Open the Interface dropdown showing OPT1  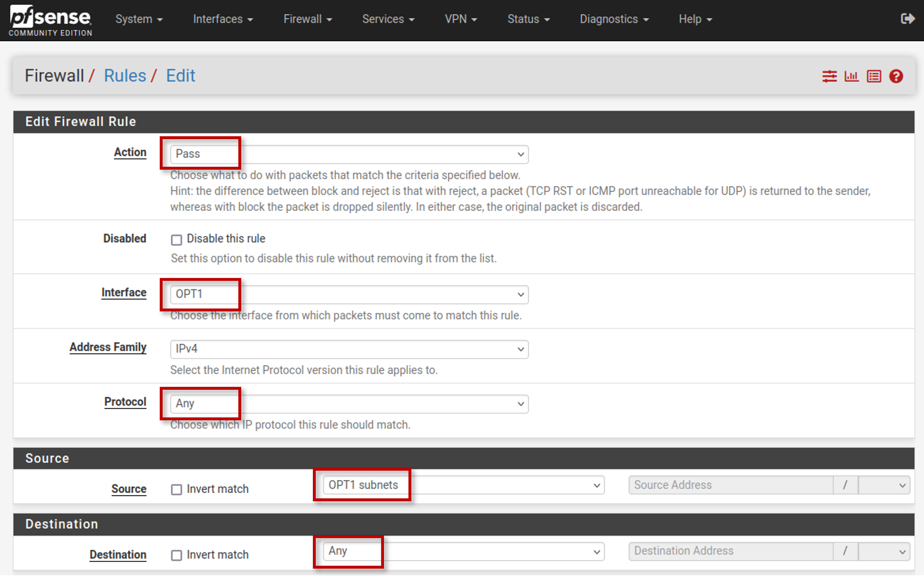(x=349, y=295)
